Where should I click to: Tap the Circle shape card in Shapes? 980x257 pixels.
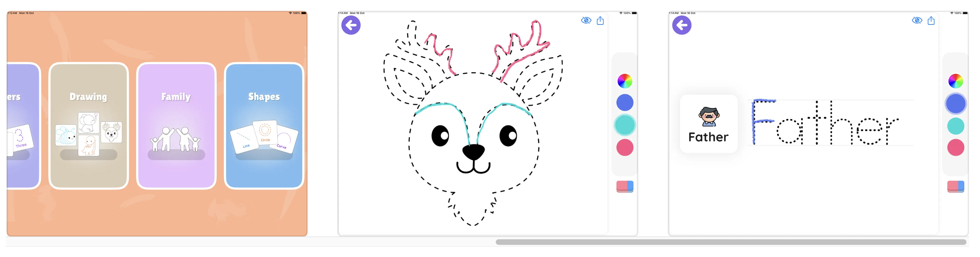265,133
